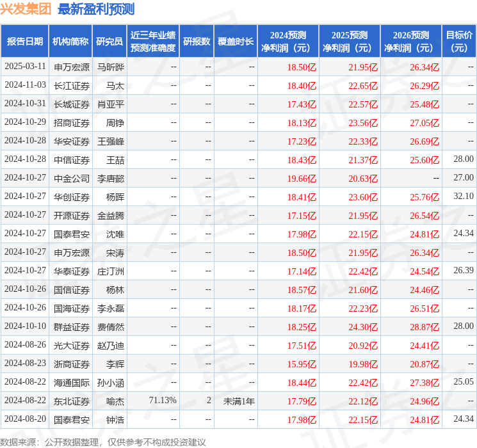This screenshot has width=477, height=448.
Task: Click the 近三年业绩预测准确度 column header
Action: (153, 42)
